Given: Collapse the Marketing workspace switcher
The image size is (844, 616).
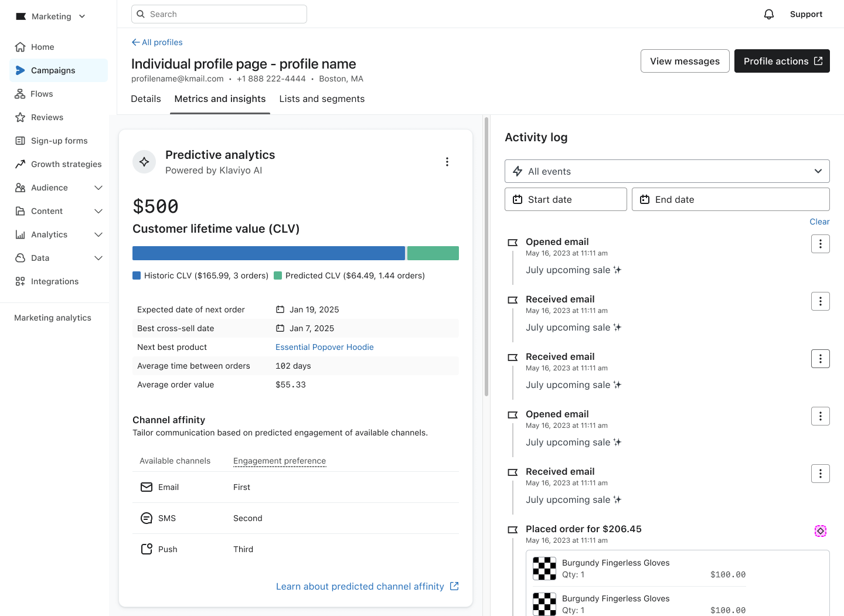Looking at the screenshot, I should pos(81,16).
